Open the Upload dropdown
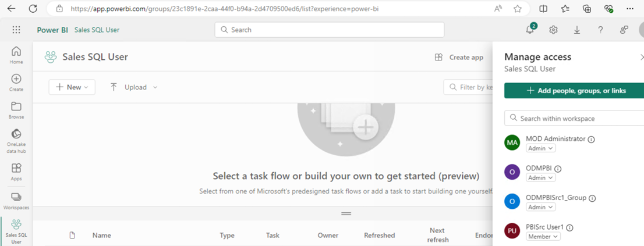The width and height of the screenshot is (644, 246). tap(134, 87)
